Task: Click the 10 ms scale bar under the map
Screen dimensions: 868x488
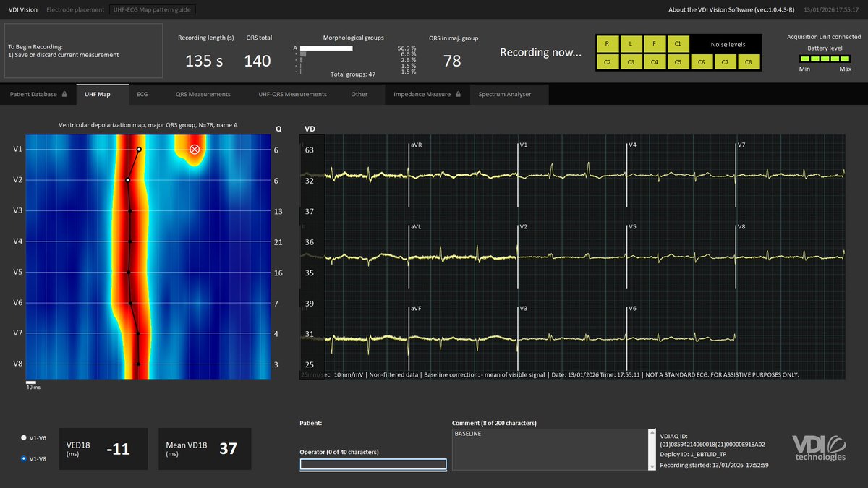Action: pos(31,382)
